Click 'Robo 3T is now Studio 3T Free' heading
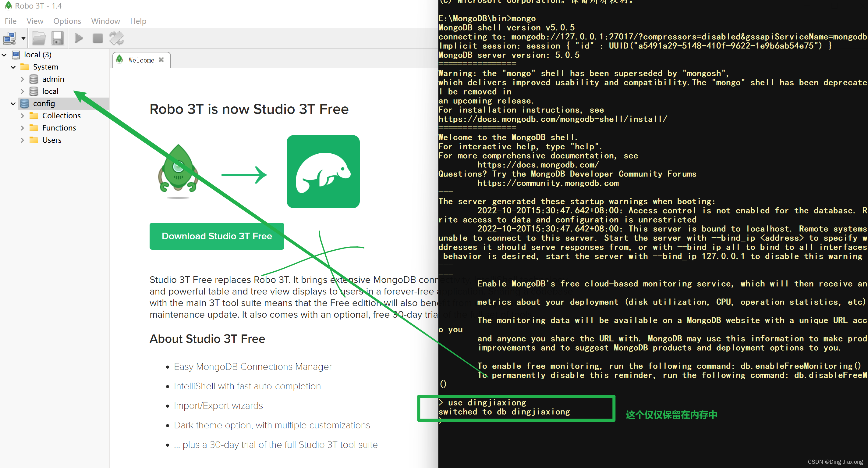This screenshot has height=468, width=868. tap(249, 109)
